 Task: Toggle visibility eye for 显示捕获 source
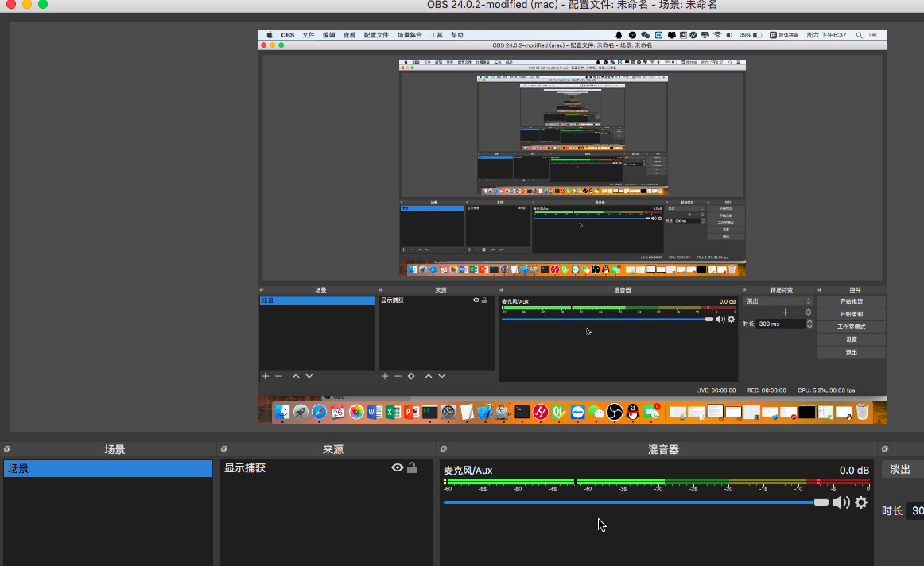coord(397,467)
